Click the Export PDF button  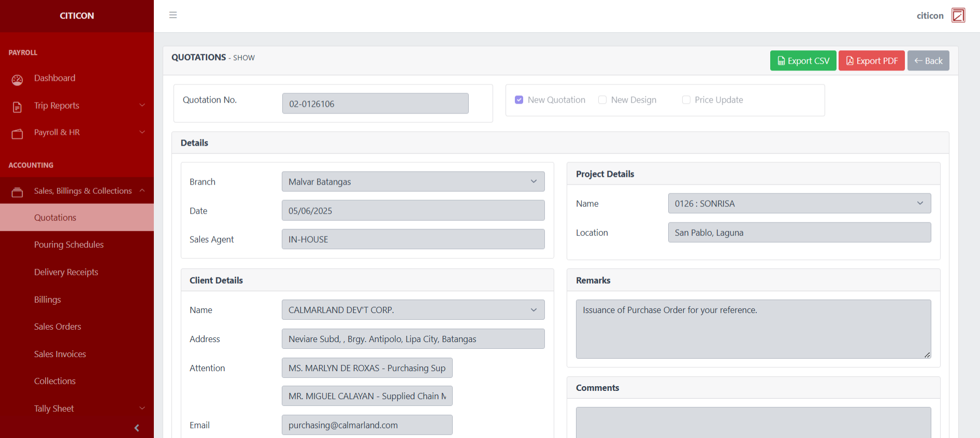pyautogui.click(x=871, y=61)
